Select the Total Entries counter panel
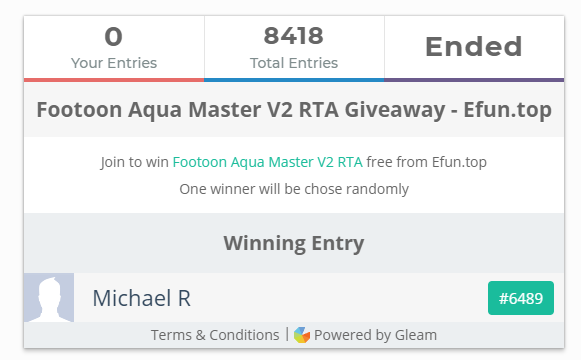The height and width of the screenshot is (360, 581). click(x=294, y=47)
